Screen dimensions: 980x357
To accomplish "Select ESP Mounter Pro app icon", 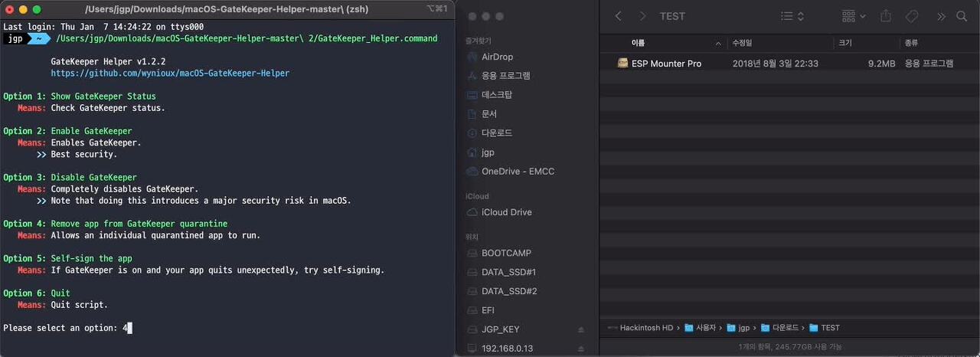I will [622, 63].
